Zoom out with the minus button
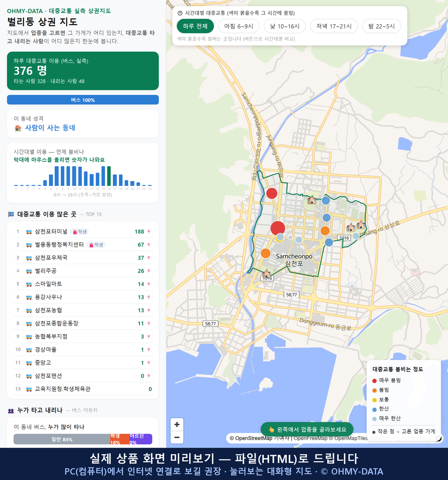The width and height of the screenshot is (448, 480). tap(177, 437)
